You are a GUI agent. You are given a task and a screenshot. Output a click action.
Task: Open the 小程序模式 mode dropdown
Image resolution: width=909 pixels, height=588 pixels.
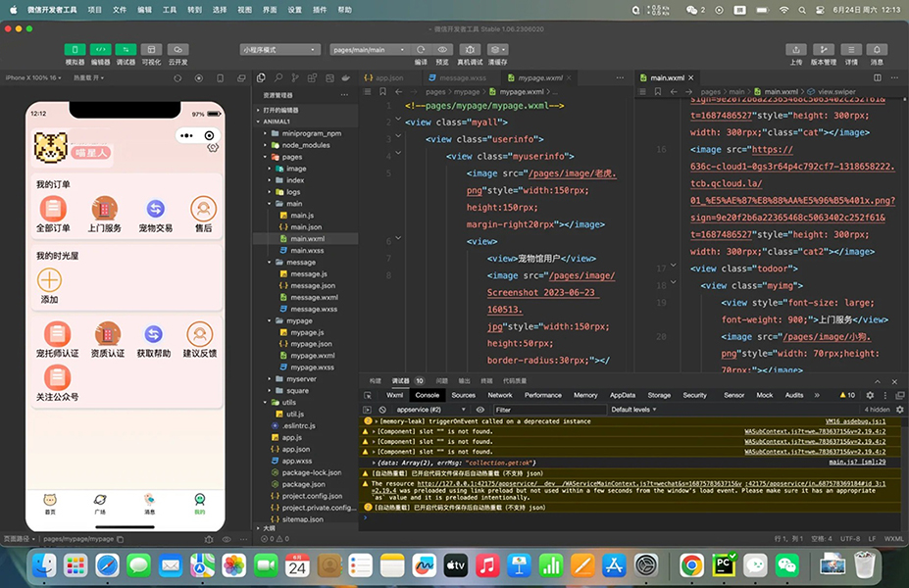[279, 49]
